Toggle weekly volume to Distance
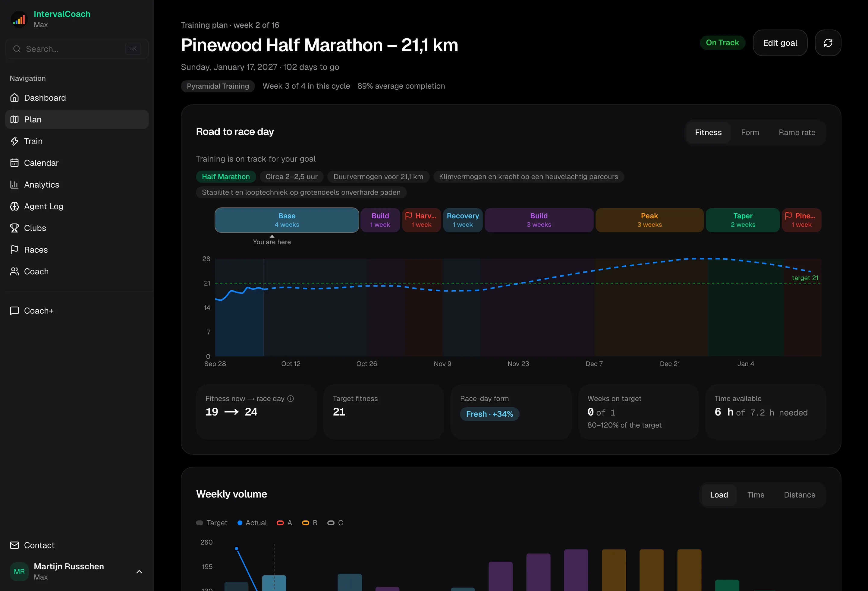The image size is (868, 591). [x=799, y=495]
